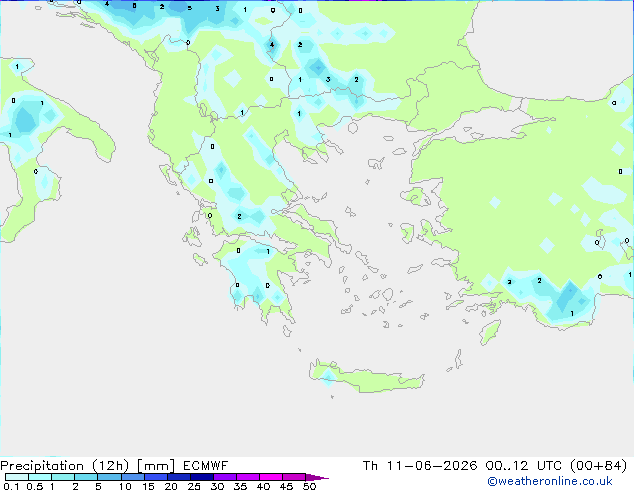Click the 35–40 mm legend color box
Image resolution: width=634 pixels, height=490 pixels.
(247, 477)
